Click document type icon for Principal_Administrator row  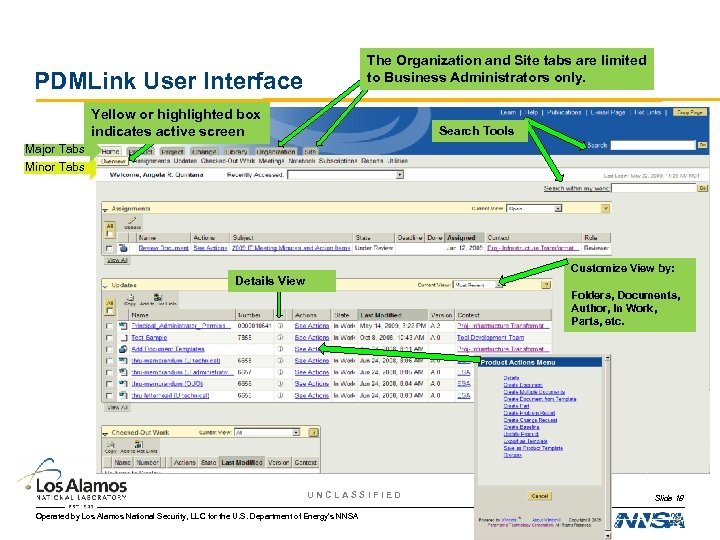click(123, 326)
